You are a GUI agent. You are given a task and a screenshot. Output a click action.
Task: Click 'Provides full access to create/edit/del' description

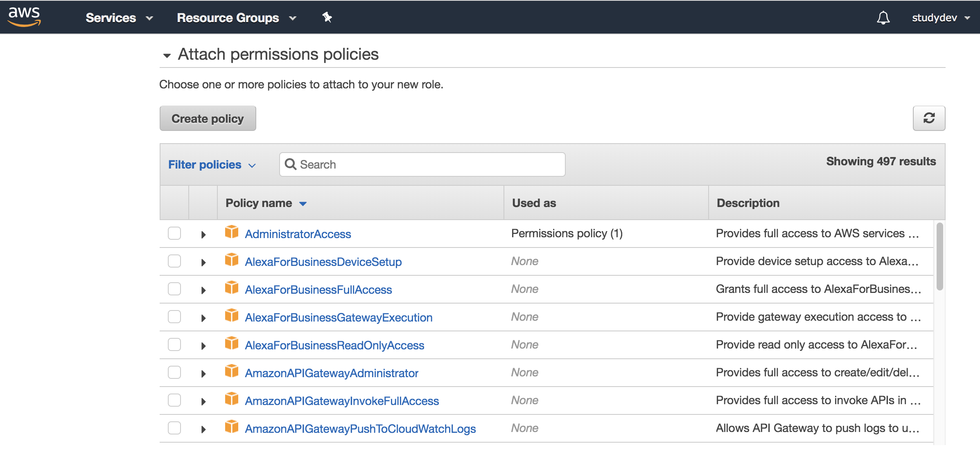(817, 372)
